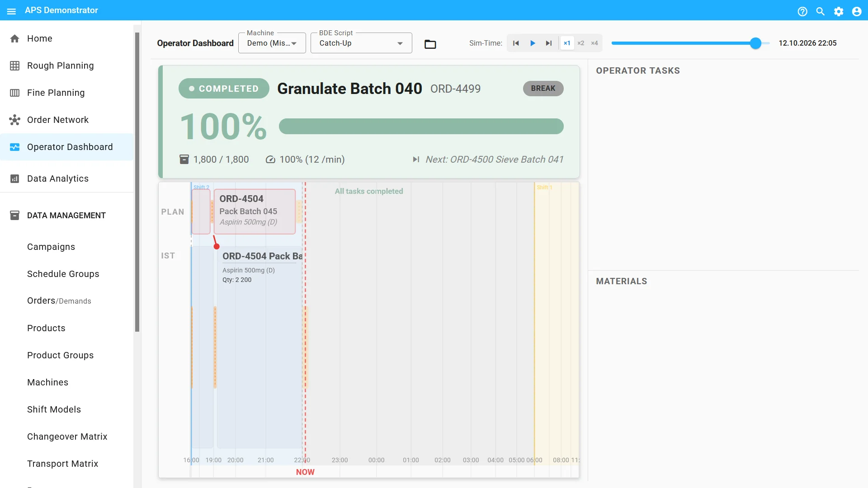Click the sim-time slider thumb
The width and height of the screenshot is (868, 488).
pyautogui.click(x=755, y=43)
